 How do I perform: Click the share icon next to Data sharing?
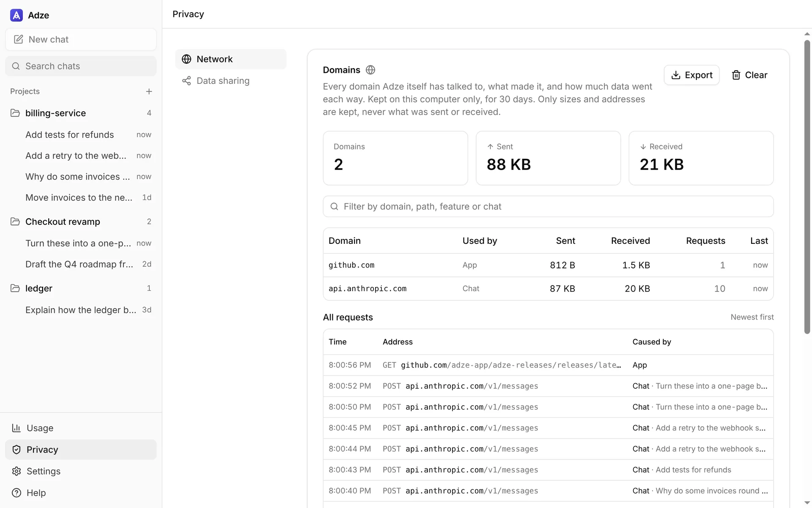tap(187, 81)
